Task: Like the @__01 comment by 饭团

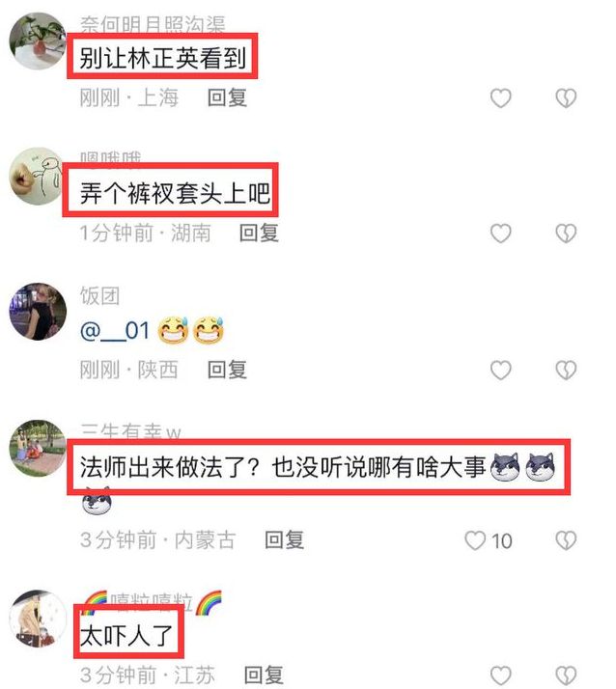Action: tap(500, 370)
